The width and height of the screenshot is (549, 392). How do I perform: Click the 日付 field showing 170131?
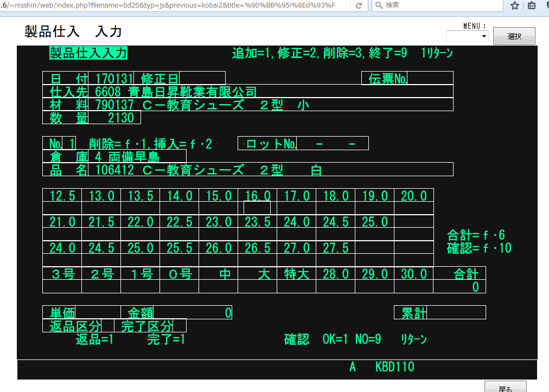click(114, 78)
